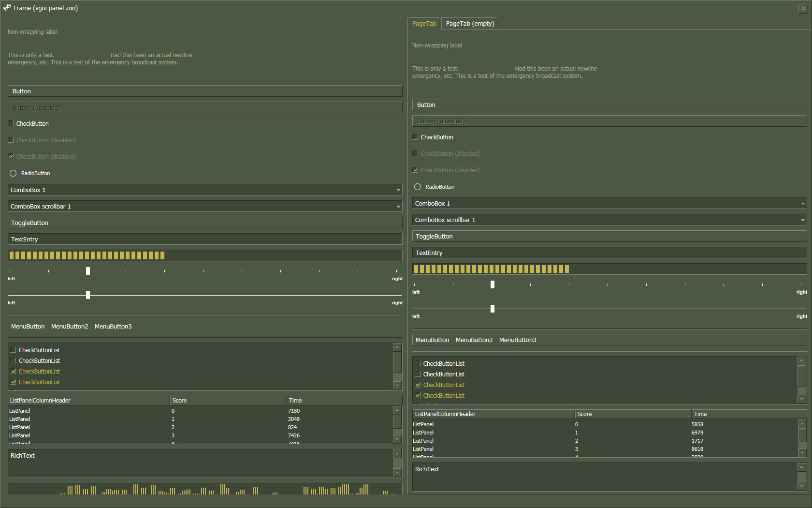This screenshot has width=812, height=508.
Task: Click the Steam logo in the title bar
Action: [7, 8]
